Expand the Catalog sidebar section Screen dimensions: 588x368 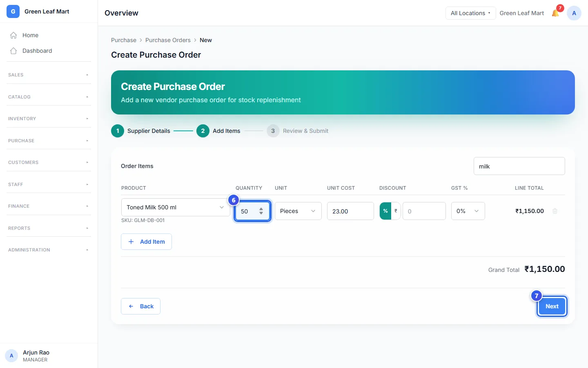pyautogui.click(x=49, y=97)
